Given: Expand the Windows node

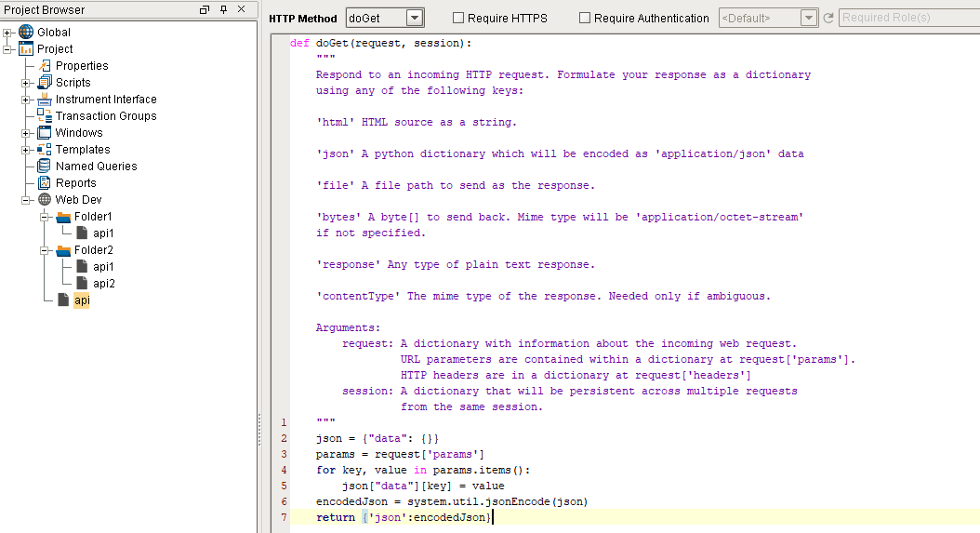Looking at the screenshot, I should click(x=26, y=133).
